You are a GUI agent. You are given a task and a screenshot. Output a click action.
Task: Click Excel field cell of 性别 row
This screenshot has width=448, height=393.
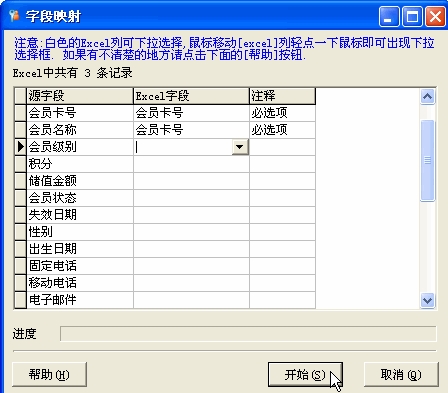(x=191, y=232)
